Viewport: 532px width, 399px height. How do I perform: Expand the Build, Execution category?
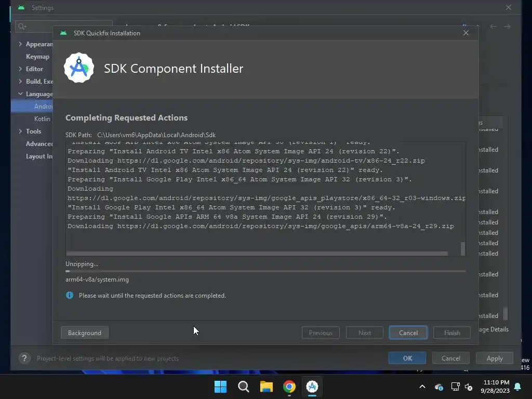tap(20, 82)
